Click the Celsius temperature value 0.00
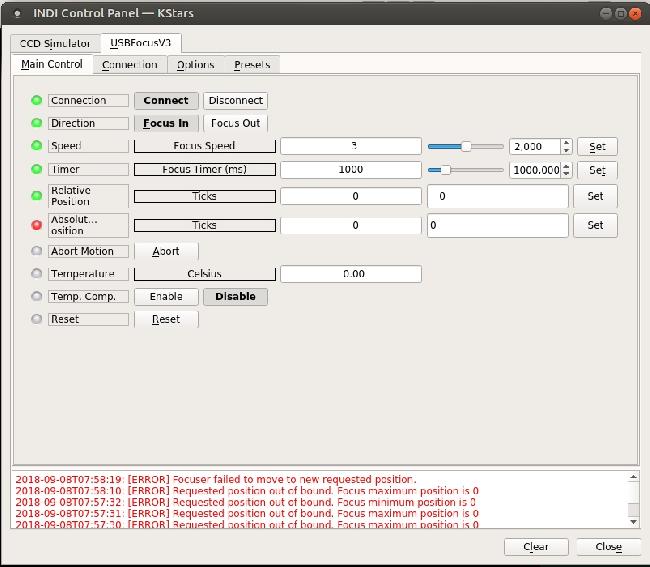The width and height of the screenshot is (650, 567). coord(351,274)
